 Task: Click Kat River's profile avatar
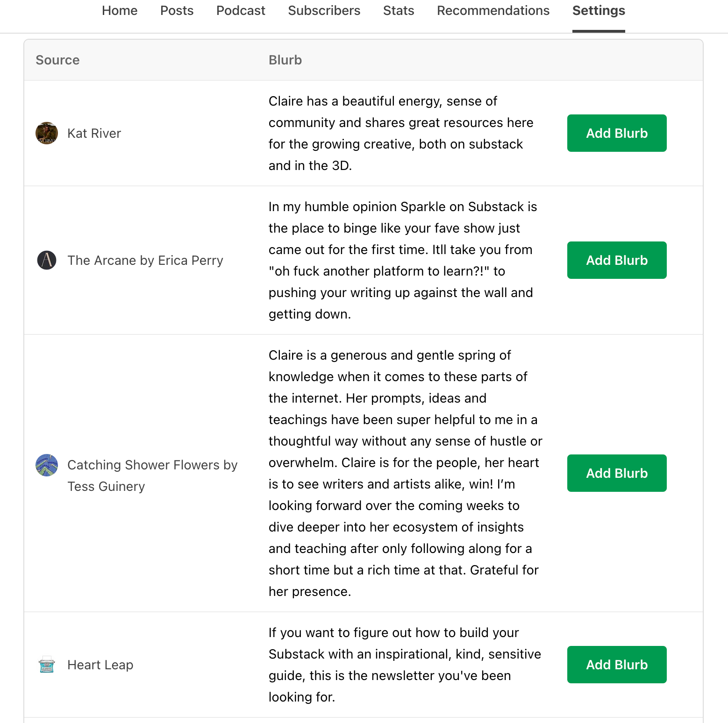pyautogui.click(x=46, y=133)
